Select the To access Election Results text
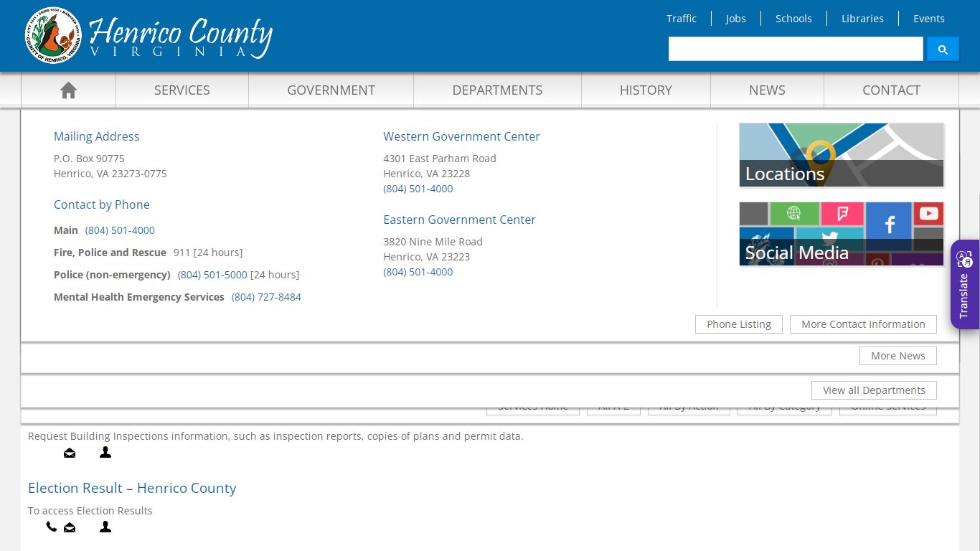Screen dimensions: 980x551 [90, 511]
